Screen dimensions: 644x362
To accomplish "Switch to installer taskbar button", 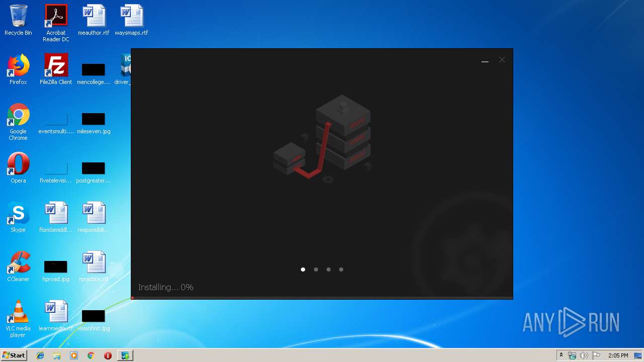I will (x=125, y=355).
